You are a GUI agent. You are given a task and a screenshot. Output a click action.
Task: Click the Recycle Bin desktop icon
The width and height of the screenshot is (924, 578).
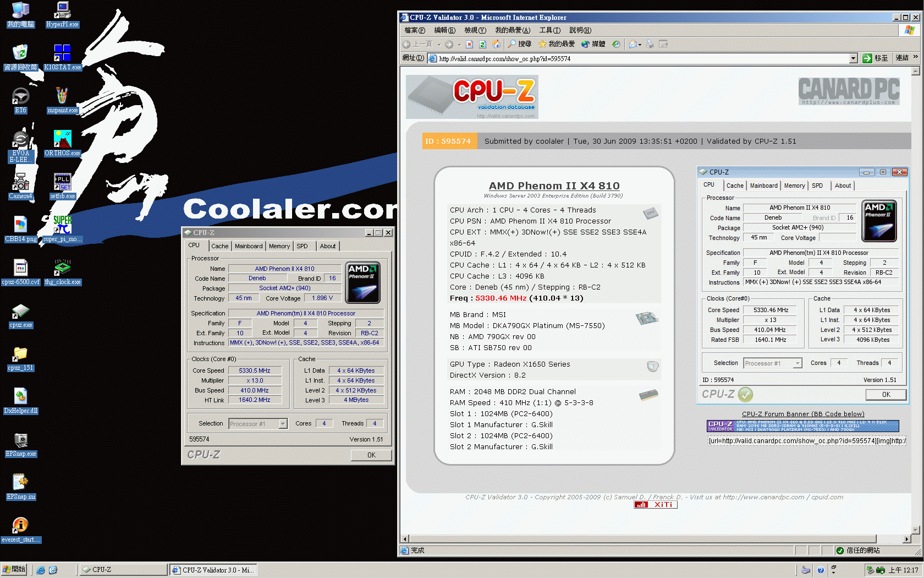pyautogui.click(x=20, y=57)
